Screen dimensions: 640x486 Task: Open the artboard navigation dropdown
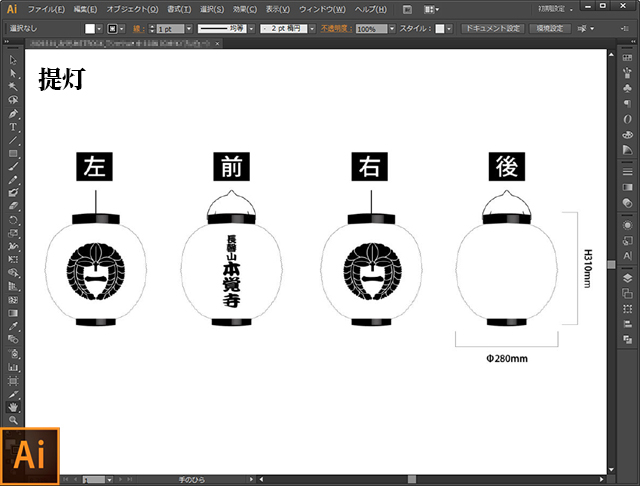[109, 480]
